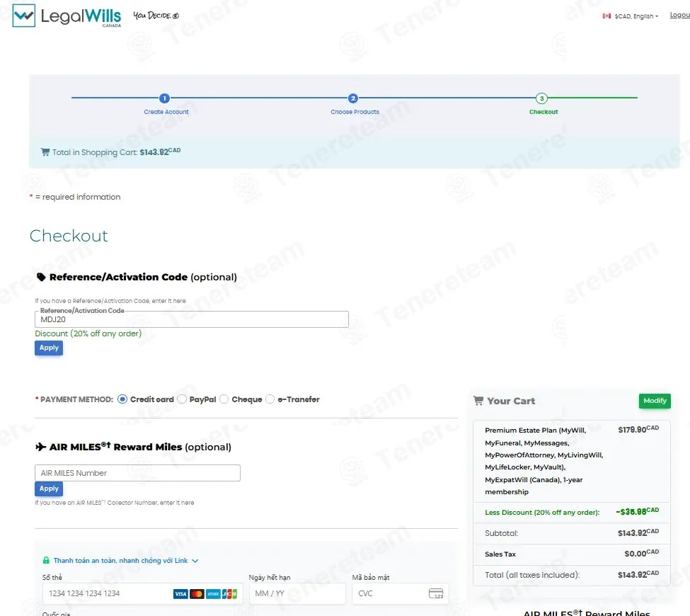Go to step 2 Choose Products
This screenshot has width=690, height=616.
pyautogui.click(x=353, y=98)
